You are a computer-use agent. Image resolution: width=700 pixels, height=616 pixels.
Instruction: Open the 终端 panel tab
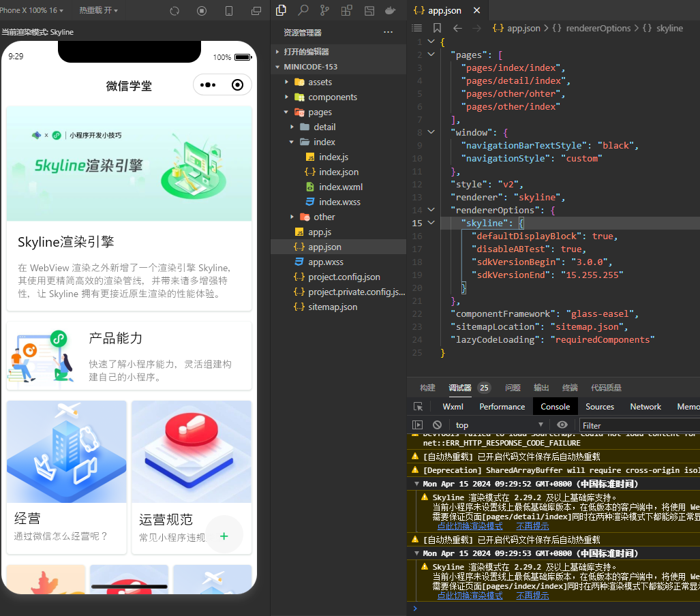(x=570, y=388)
